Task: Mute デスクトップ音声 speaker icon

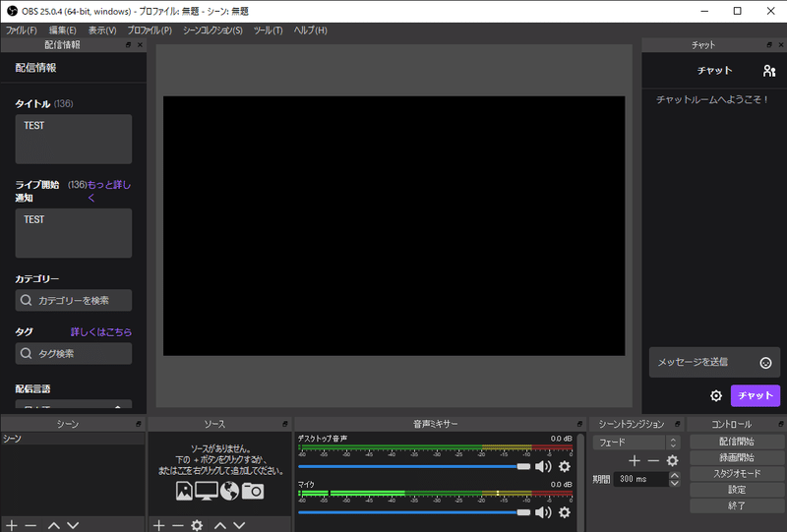Action: click(543, 467)
